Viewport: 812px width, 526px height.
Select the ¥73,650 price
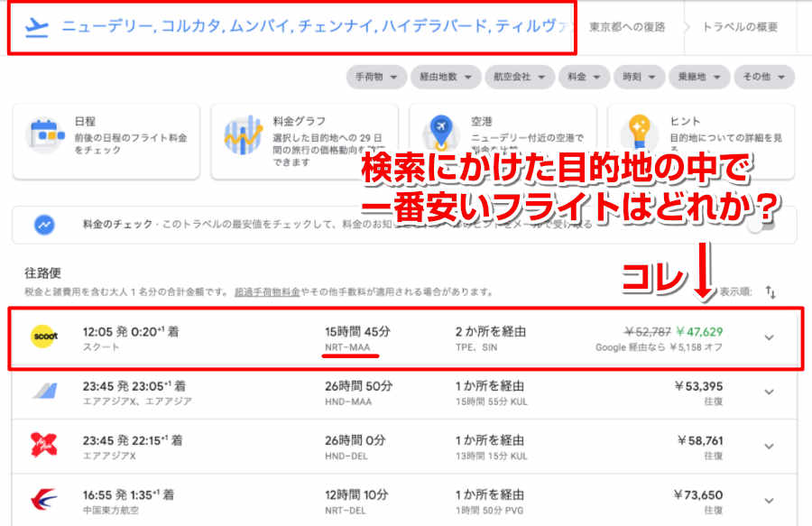coord(698,495)
